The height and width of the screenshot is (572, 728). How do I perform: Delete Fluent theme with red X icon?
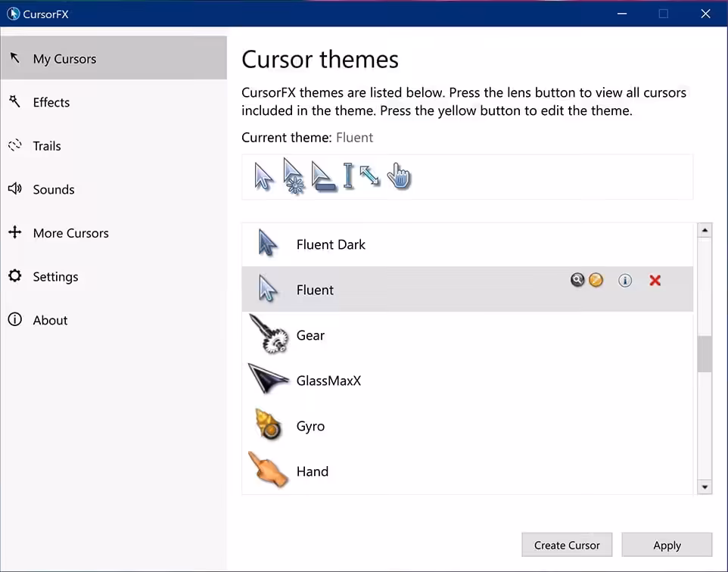[x=655, y=281]
